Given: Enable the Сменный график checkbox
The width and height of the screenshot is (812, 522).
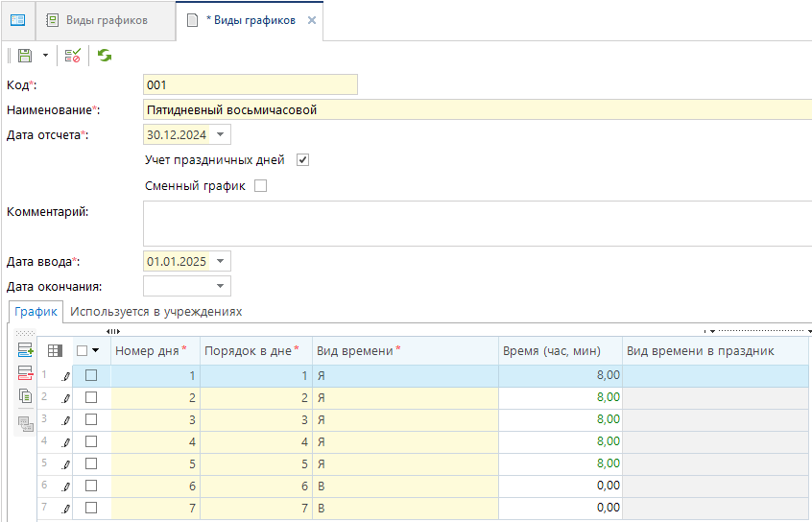Looking at the screenshot, I should tap(260, 186).
